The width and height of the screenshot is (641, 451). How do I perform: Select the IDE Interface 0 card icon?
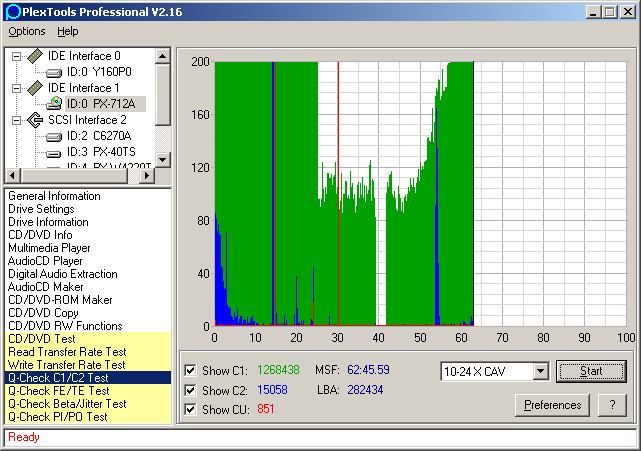[36, 56]
